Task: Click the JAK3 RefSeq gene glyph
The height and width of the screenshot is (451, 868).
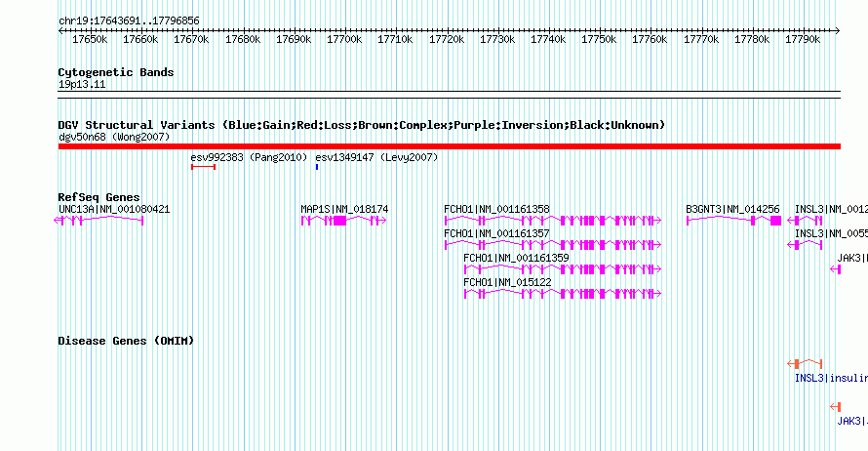Action: (x=836, y=269)
